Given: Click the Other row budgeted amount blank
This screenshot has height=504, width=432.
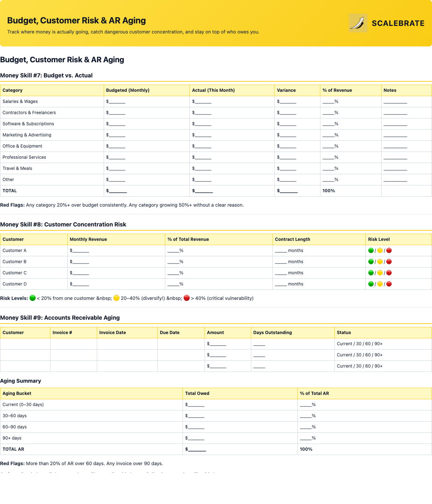Looking at the screenshot, I should [x=116, y=180].
